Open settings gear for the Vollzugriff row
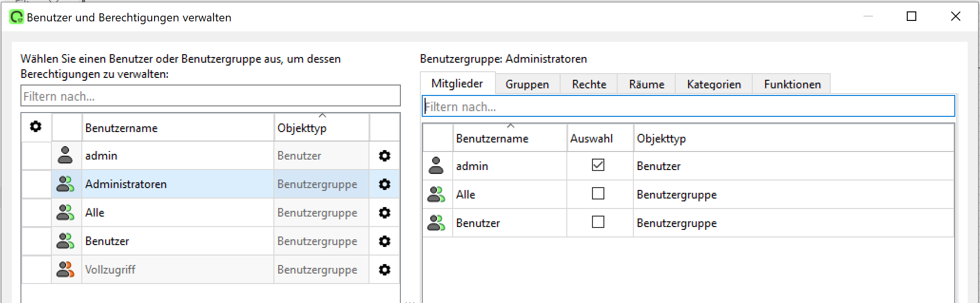This screenshot has width=980, height=303. click(x=384, y=270)
